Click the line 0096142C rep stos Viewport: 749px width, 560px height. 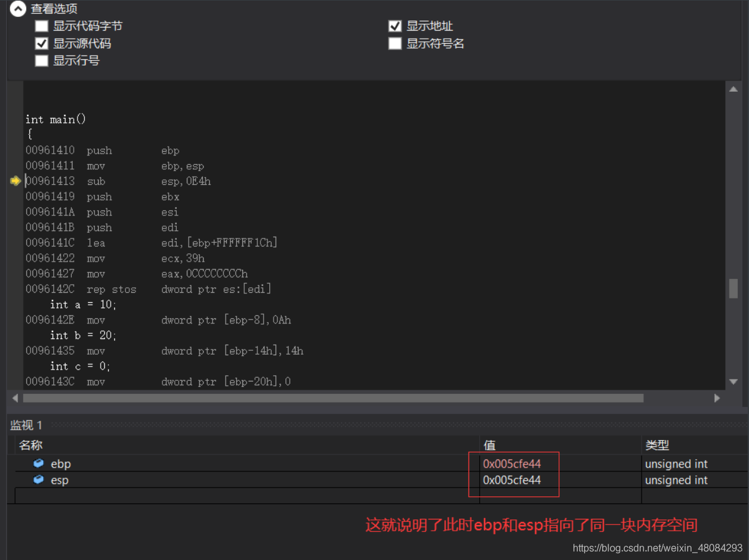pyautogui.click(x=149, y=289)
